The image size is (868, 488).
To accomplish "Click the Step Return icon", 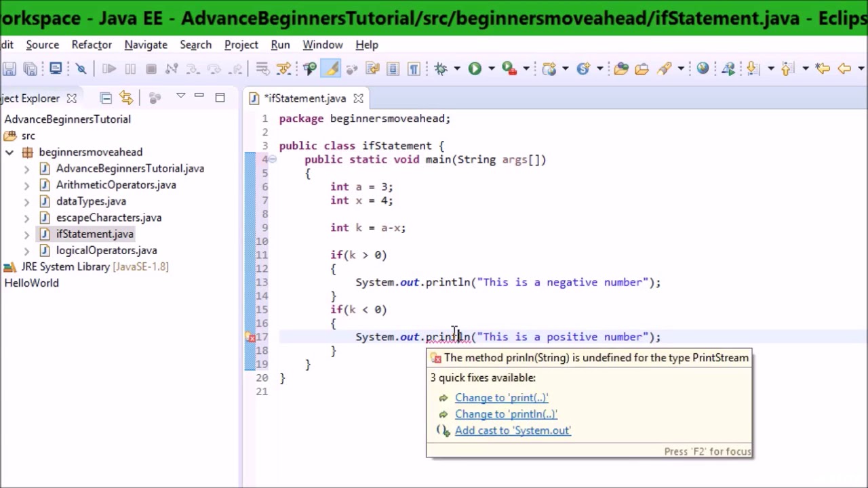I will pyautogui.click(x=235, y=69).
